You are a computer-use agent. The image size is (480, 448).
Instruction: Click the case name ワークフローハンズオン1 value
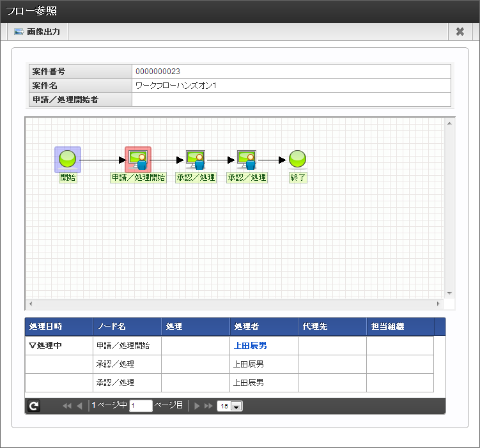[176, 86]
